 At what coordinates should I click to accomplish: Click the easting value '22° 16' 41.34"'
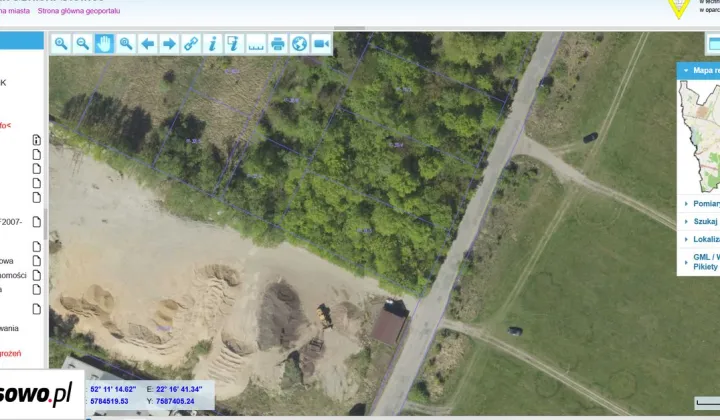(179, 389)
